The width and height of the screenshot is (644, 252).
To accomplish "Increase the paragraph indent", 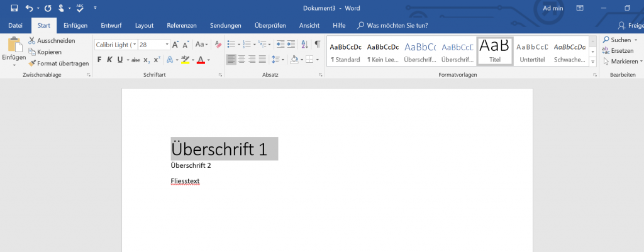I will 292,45.
